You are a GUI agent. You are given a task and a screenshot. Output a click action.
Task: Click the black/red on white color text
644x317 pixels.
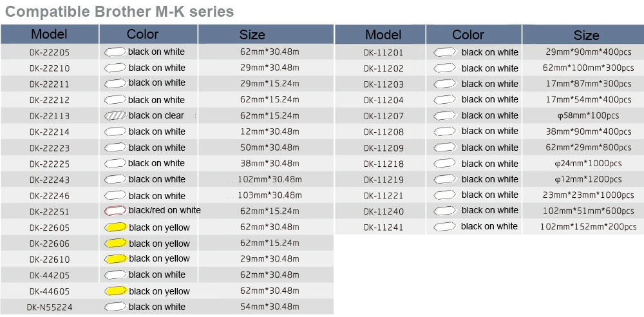[x=164, y=211]
